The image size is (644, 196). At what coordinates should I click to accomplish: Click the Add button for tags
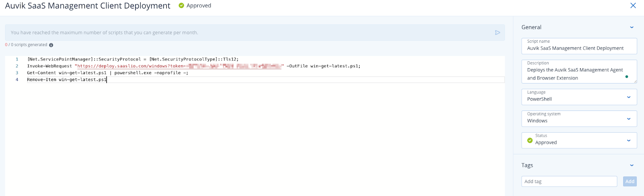tap(630, 181)
